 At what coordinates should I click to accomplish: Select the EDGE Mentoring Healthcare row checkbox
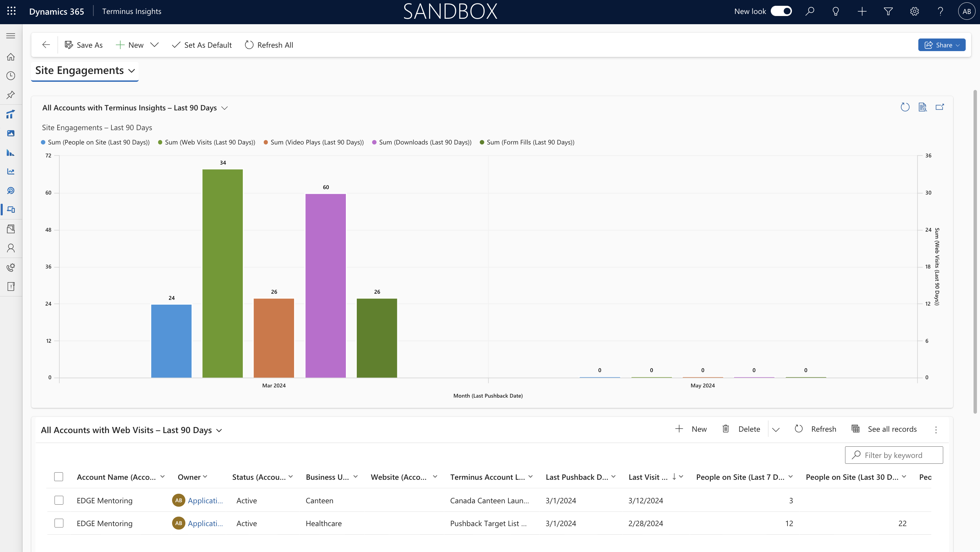coord(59,523)
